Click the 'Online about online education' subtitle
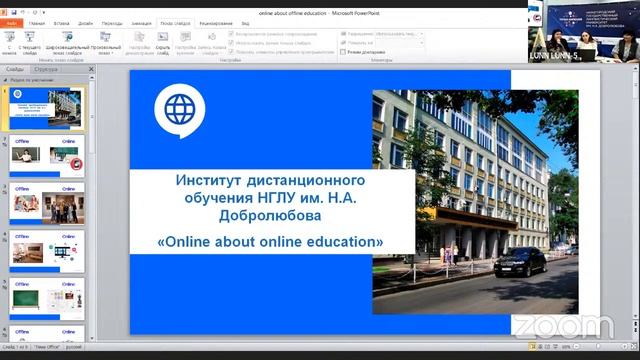Image resolution: width=640 pixels, height=360 pixels. (x=270, y=242)
